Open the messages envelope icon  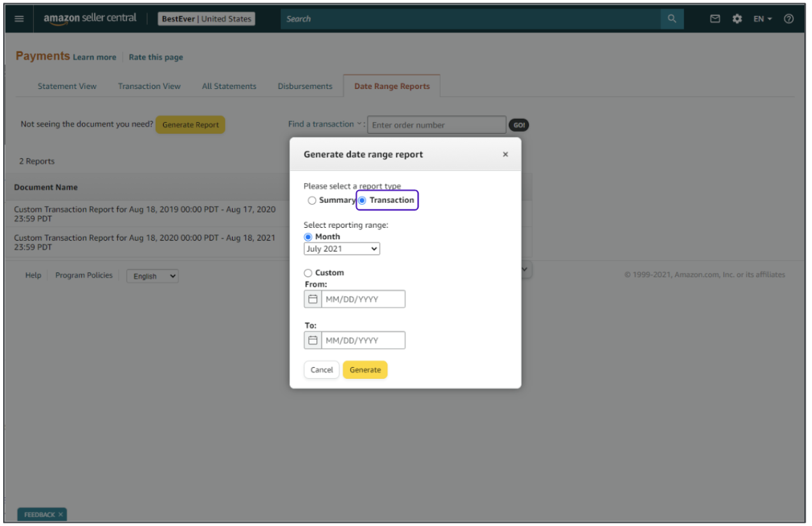[715, 19]
